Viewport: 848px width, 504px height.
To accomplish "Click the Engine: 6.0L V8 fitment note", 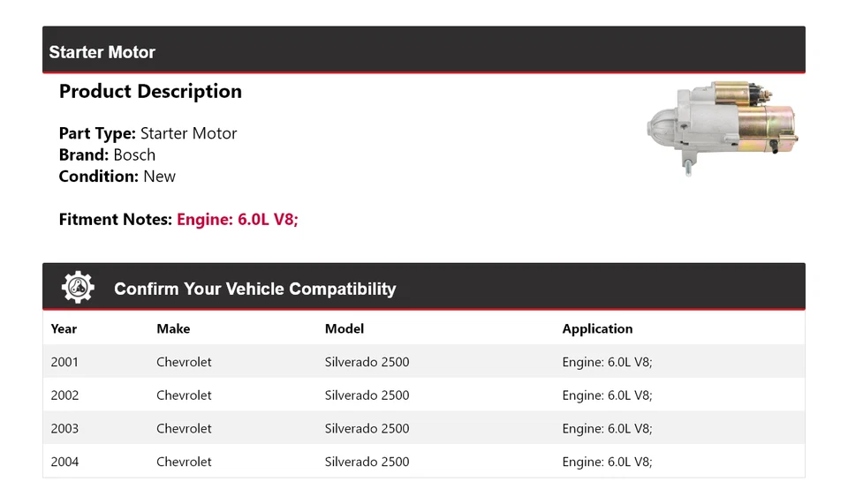I will pos(238,219).
